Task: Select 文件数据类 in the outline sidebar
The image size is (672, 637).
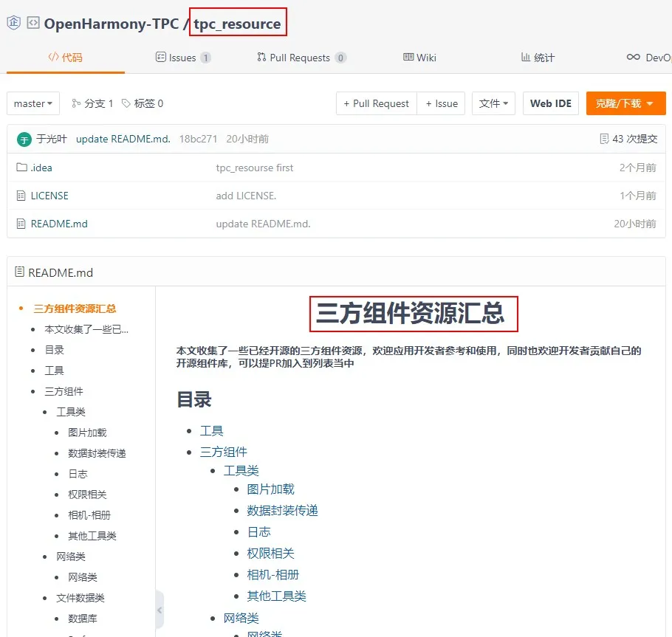Action: click(80, 598)
